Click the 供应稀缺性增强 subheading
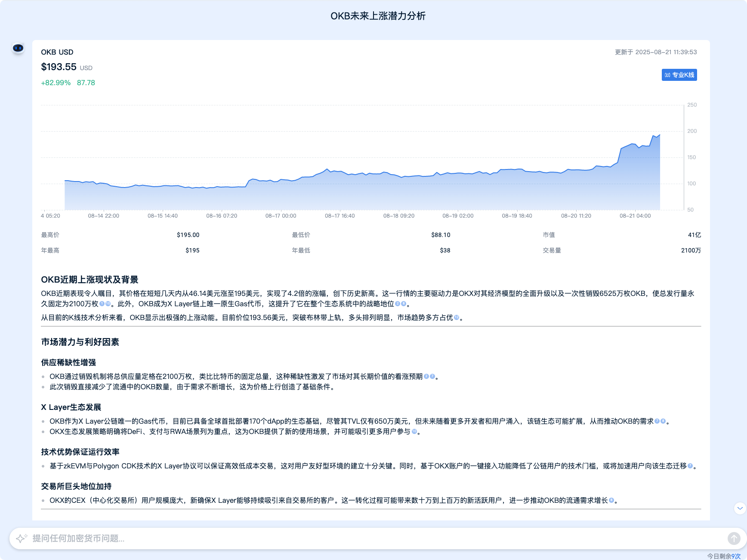Viewport: 747px width, 560px height. pyautogui.click(x=68, y=363)
